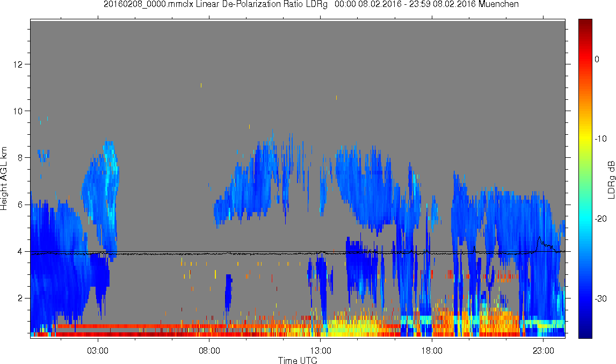Click the '18:00' time axis label
The image size is (616, 364).
tap(432, 351)
